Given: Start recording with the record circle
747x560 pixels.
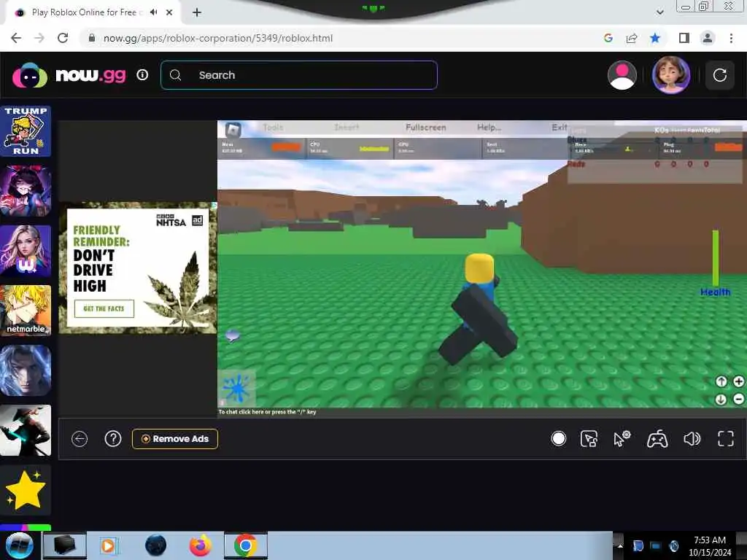Looking at the screenshot, I should pos(558,438).
